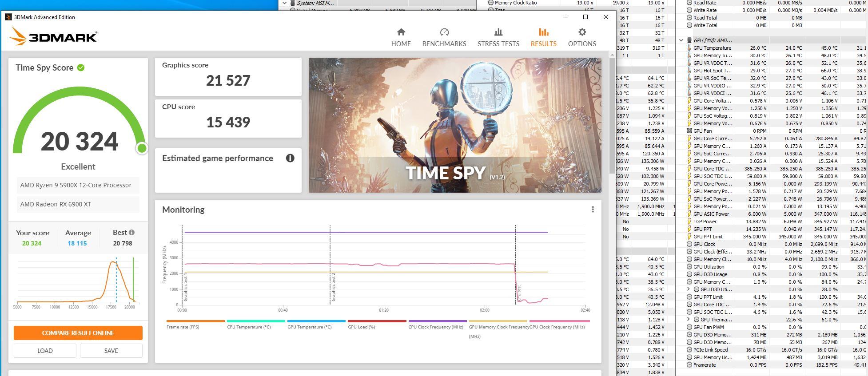This screenshot has height=376, width=868.
Task: Click the pink GPU Clock Frequency legend swatch
Action: (x=559, y=321)
